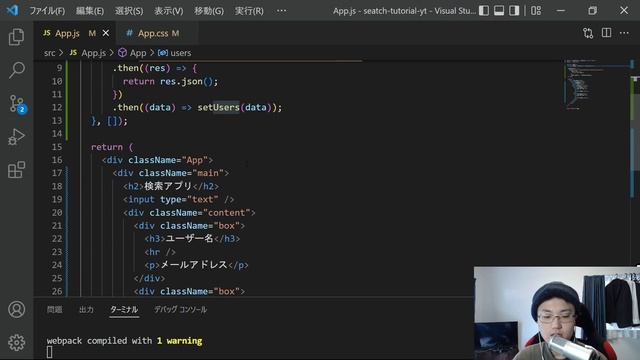Open changes compare icon in editor toolbar
Screen dimensions: 640x360
point(588,33)
